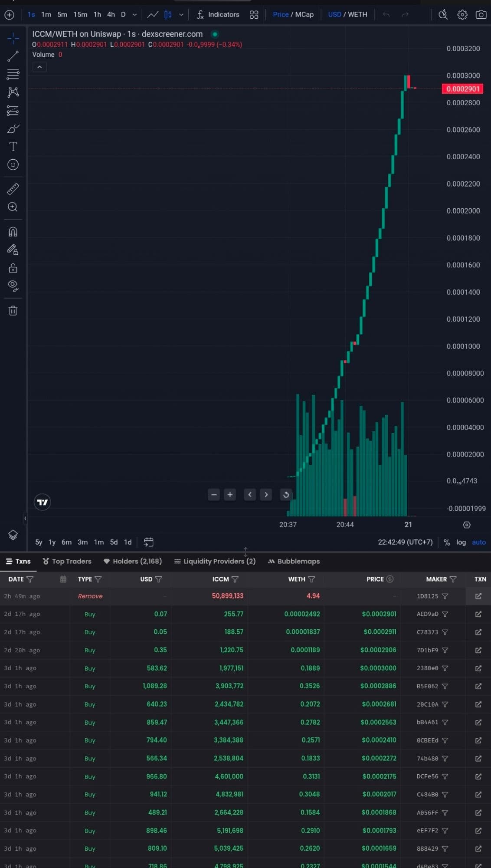Collapse the chart legend chevron

(39, 67)
